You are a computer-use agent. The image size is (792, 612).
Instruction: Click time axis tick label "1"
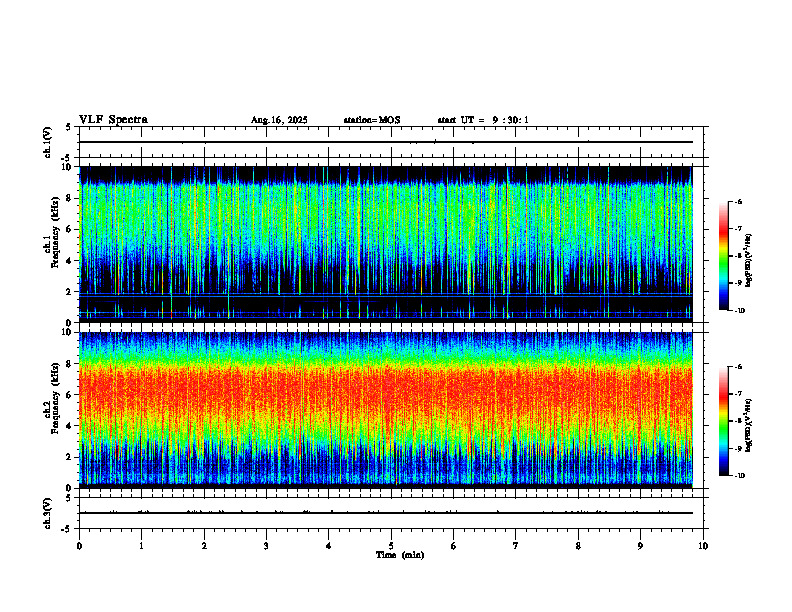pos(141,546)
